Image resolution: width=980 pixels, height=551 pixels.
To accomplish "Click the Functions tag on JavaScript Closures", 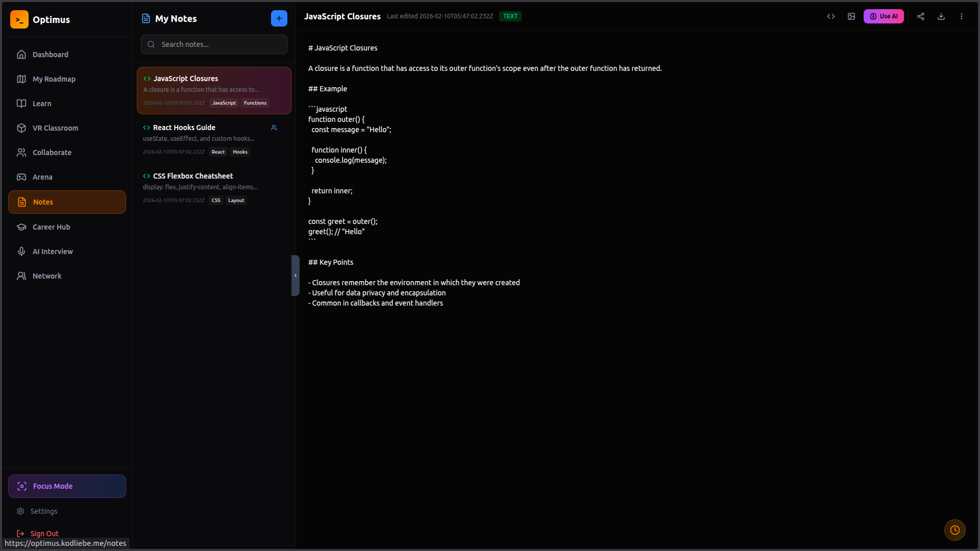I will tap(255, 103).
